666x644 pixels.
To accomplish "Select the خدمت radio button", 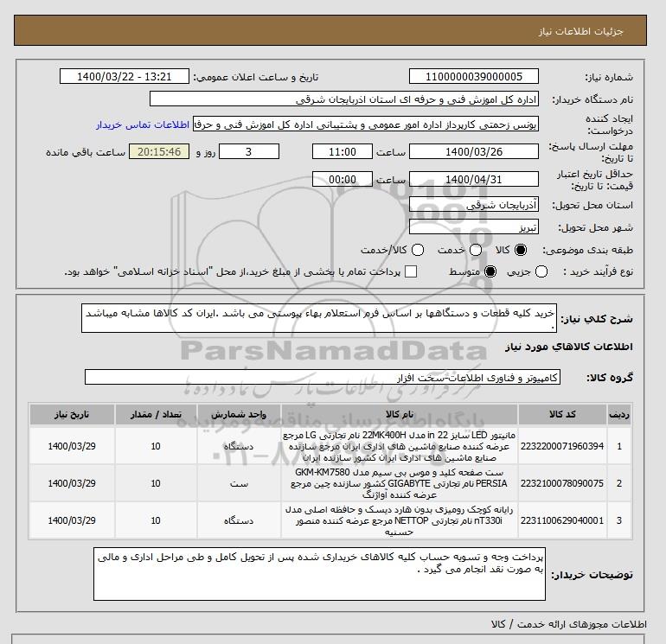I will pyautogui.click(x=476, y=250).
